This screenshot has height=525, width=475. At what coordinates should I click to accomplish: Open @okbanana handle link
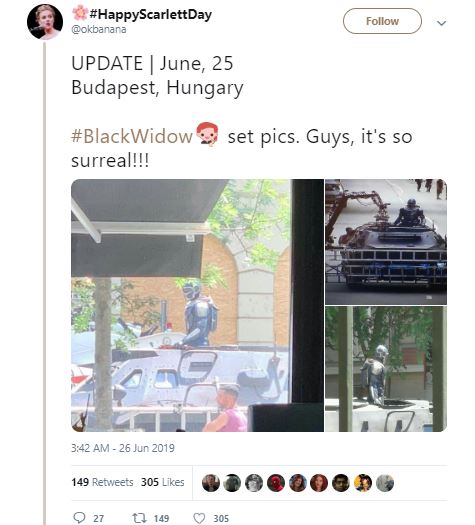99,29
